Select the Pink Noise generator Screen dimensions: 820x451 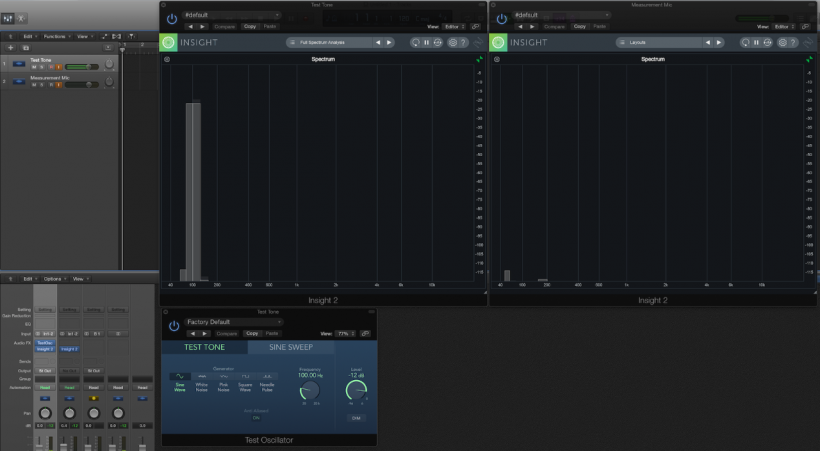223,380
